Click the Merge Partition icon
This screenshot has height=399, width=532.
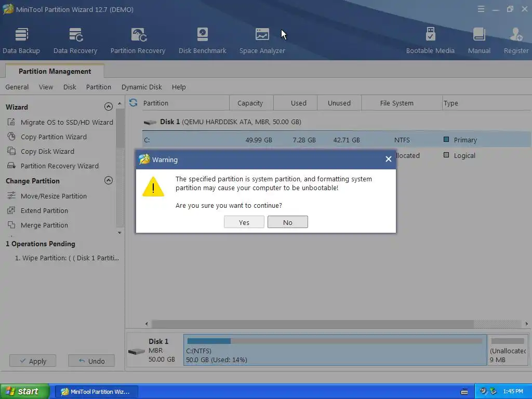coord(11,225)
